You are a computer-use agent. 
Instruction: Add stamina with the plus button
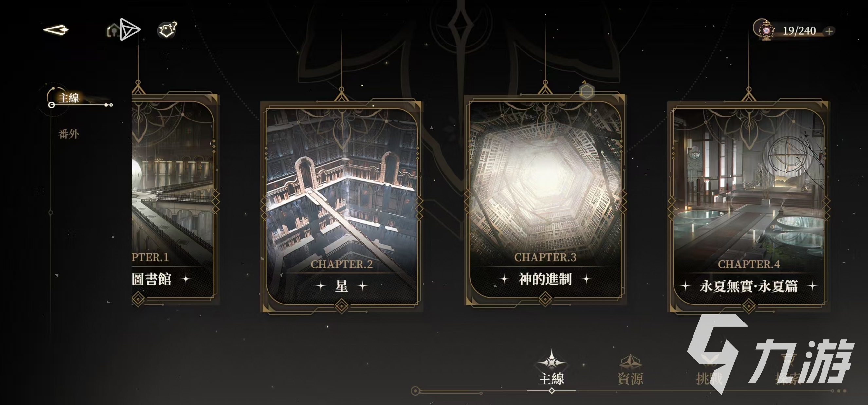829,31
